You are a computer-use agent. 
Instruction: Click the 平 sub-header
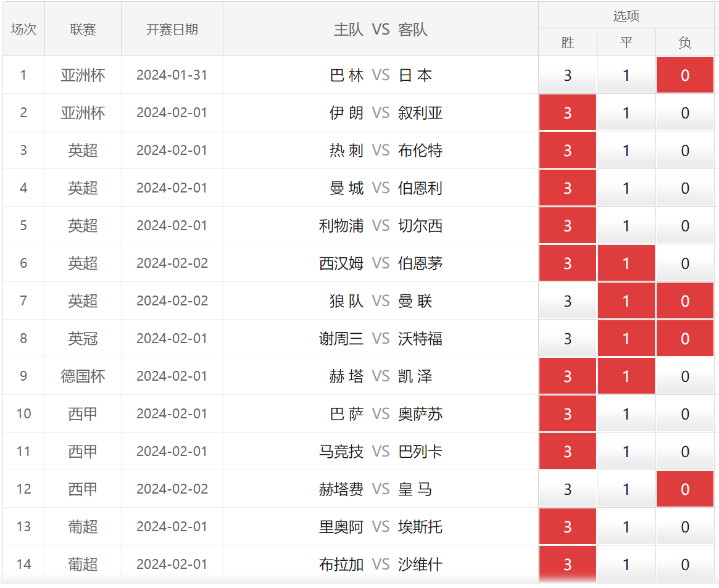click(626, 42)
